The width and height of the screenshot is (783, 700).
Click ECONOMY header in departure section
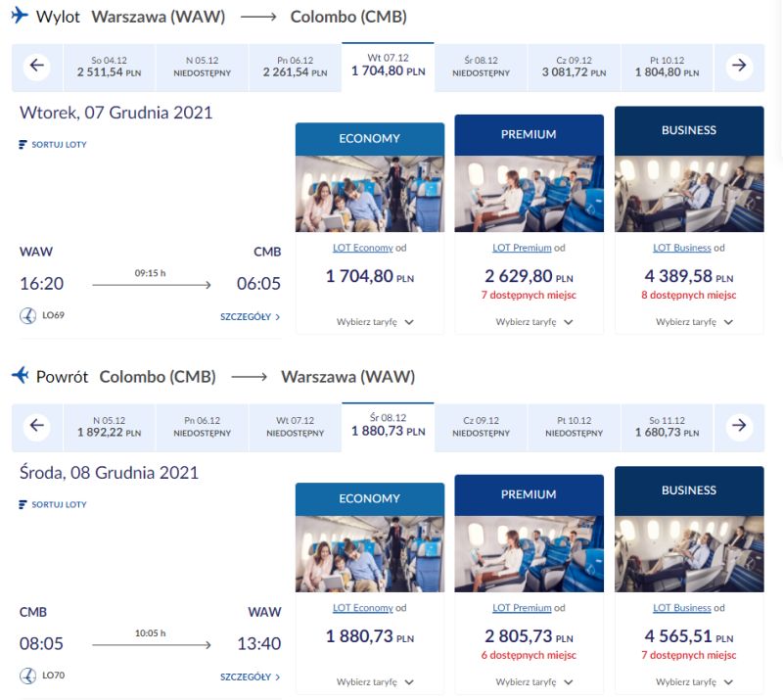(x=370, y=139)
